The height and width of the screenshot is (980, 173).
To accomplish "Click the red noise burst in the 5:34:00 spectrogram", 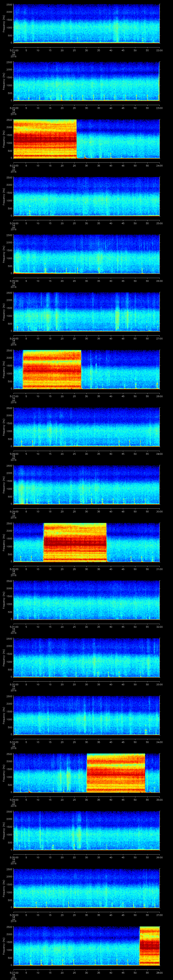I will tap(116, 773).
